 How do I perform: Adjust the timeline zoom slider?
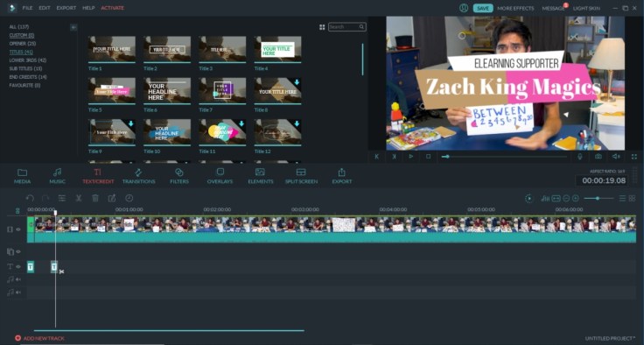tap(598, 198)
